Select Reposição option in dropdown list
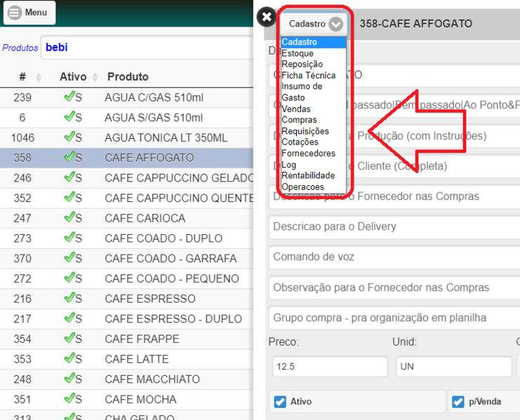520x420 pixels. pos(314,65)
